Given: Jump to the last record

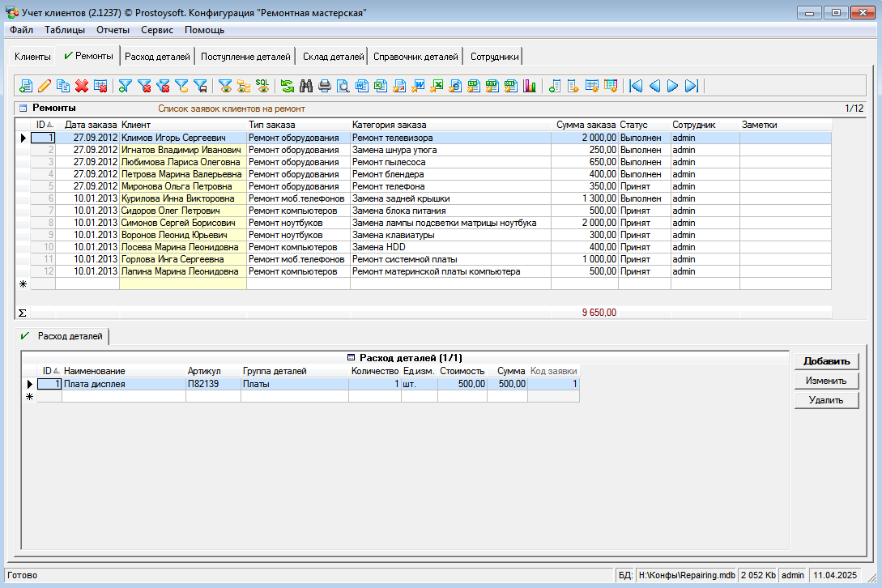Looking at the screenshot, I should (x=692, y=86).
